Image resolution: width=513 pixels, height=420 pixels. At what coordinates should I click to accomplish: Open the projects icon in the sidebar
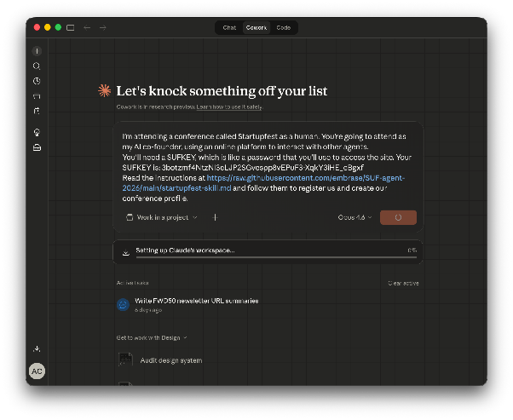click(x=37, y=96)
